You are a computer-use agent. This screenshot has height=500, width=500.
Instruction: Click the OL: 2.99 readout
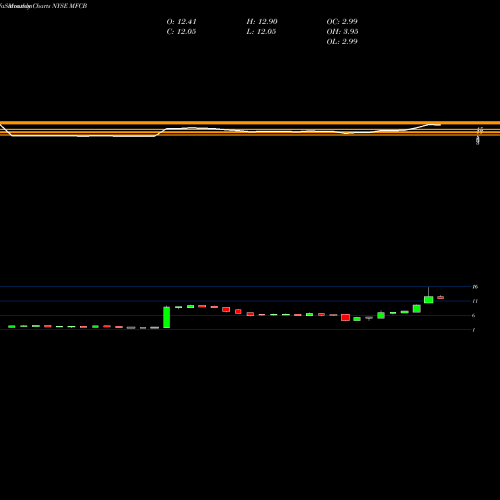click(x=342, y=42)
